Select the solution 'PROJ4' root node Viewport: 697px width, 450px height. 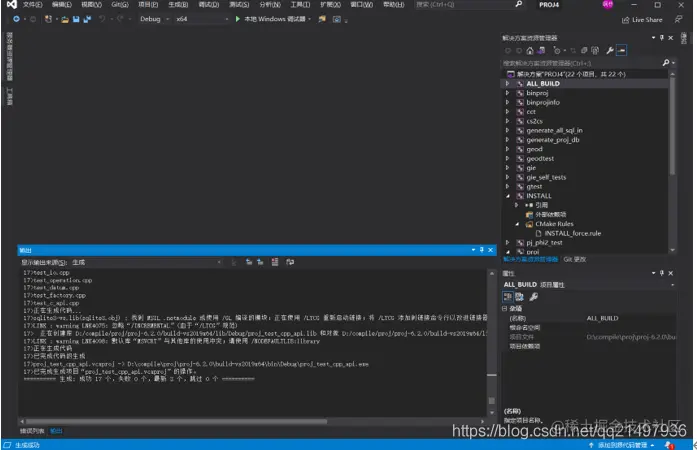coord(571,74)
